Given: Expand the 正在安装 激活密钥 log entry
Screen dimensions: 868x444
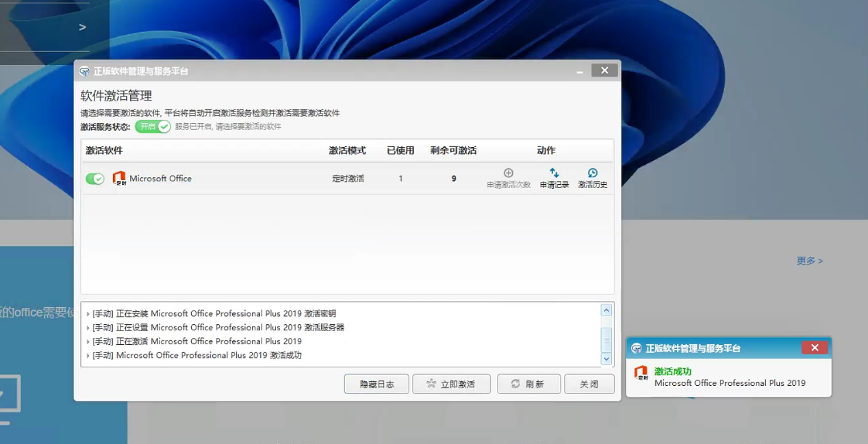Looking at the screenshot, I should point(88,314).
